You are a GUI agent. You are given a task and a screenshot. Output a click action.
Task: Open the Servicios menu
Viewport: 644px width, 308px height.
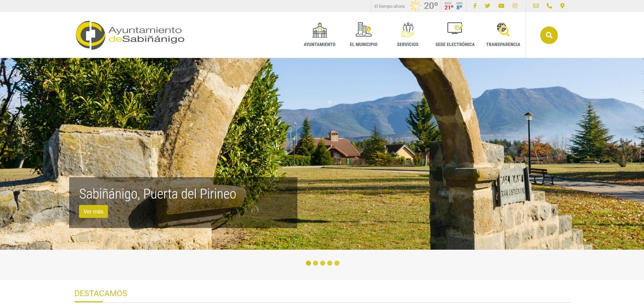click(408, 35)
